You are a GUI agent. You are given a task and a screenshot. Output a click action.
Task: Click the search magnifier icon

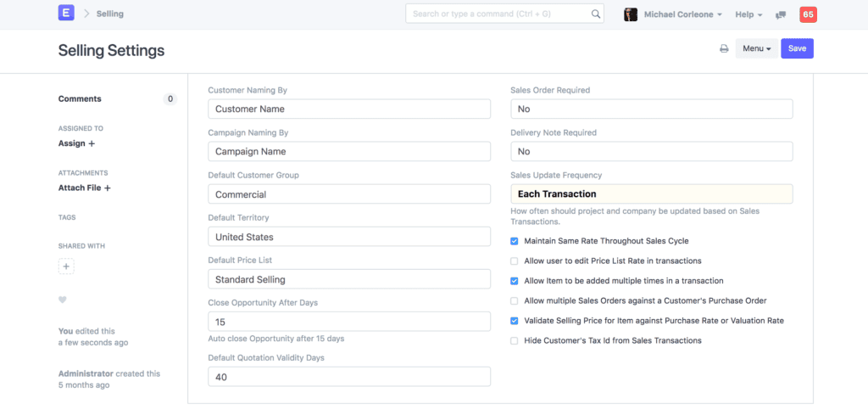pos(596,14)
